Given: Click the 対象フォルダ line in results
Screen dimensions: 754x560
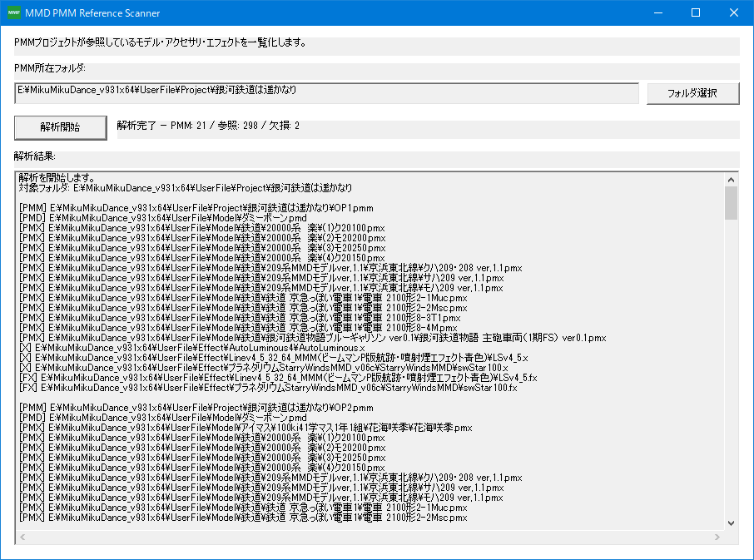Looking at the screenshot, I should pyautogui.click(x=185, y=188).
